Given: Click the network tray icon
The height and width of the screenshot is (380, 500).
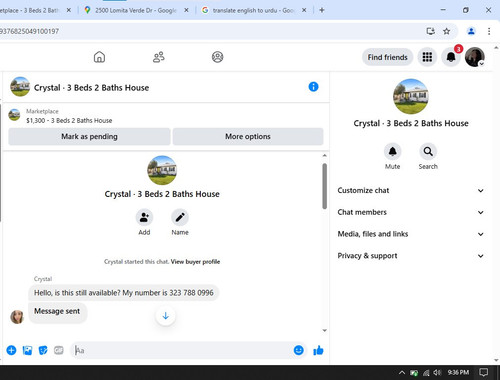Looking at the screenshot, I should [426, 373].
